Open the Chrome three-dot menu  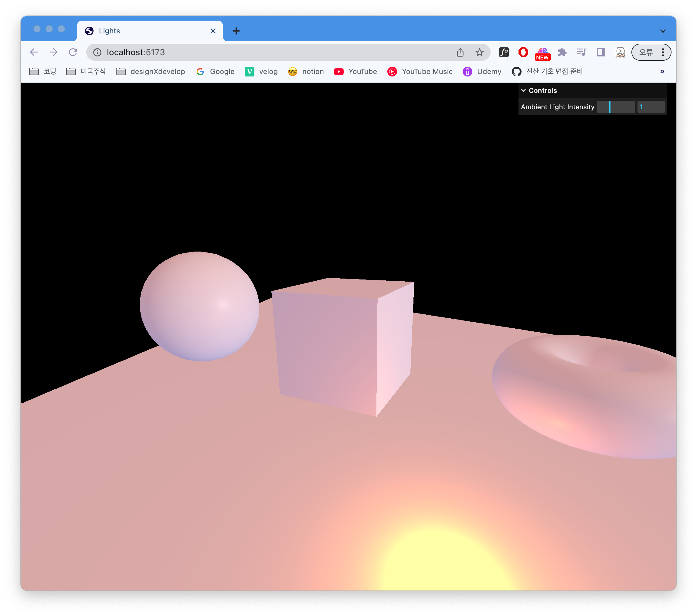pyautogui.click(x=663, y=52)
